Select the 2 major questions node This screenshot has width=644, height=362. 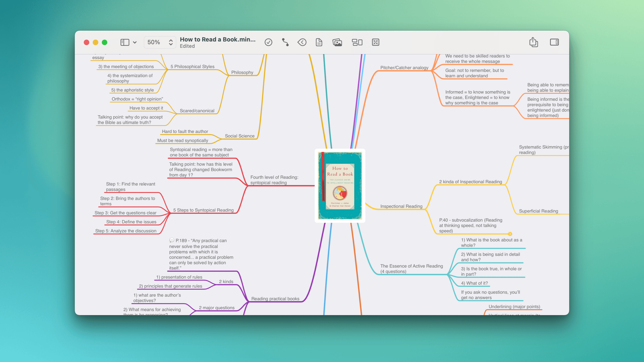click(x=217, y=308)
